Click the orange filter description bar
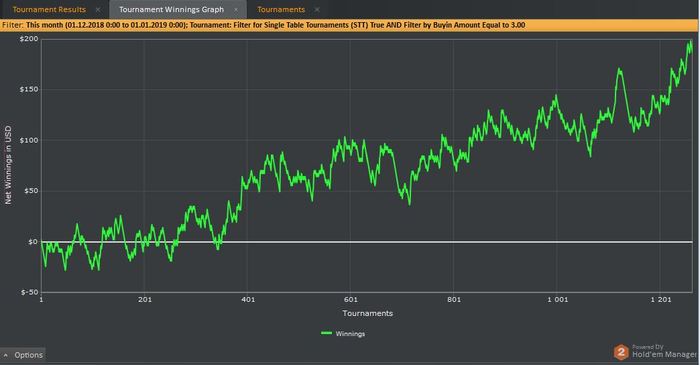The height and width of the screenshot is (365, 700). [350, 25]
